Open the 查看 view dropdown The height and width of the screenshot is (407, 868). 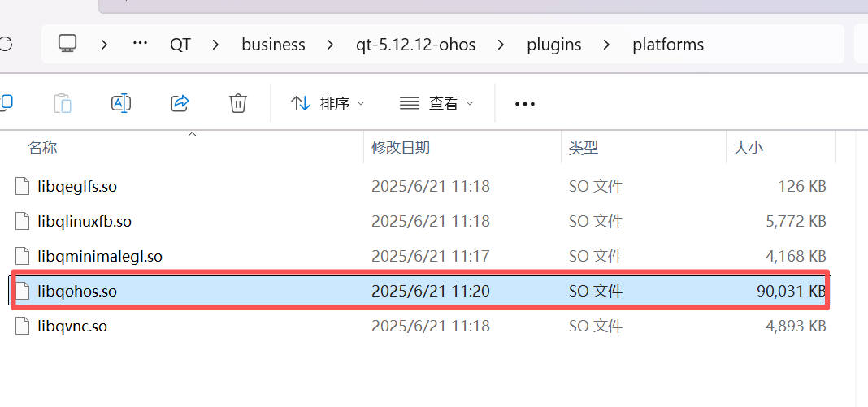(436, 104)
